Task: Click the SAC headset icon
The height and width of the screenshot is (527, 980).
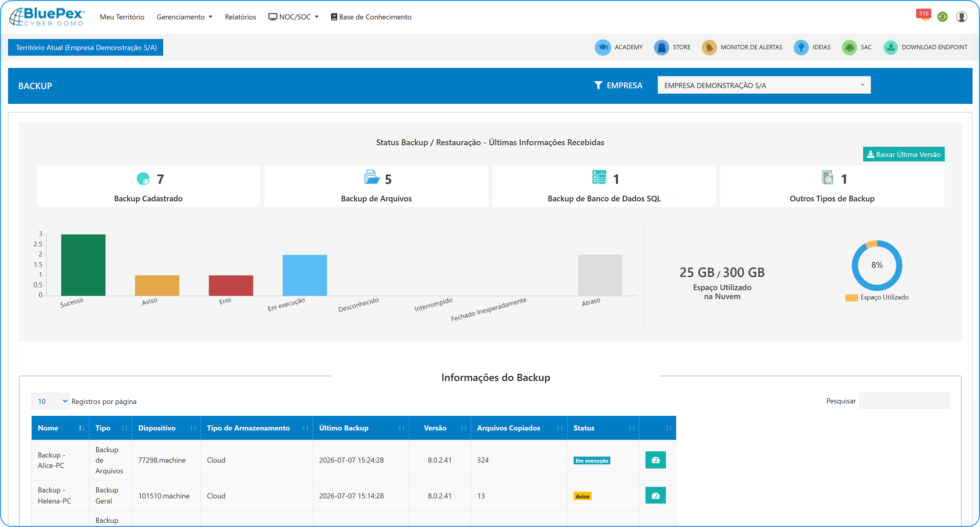Action: [x=849, y=48]
